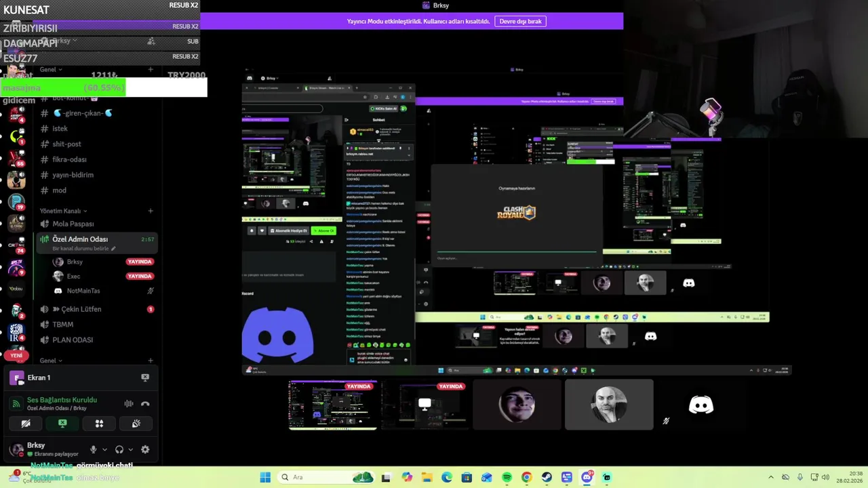This screenshot has width=868, height=488.
Task: Click user NotMainTas in voice channel
Action: click(x=83, y=291)
